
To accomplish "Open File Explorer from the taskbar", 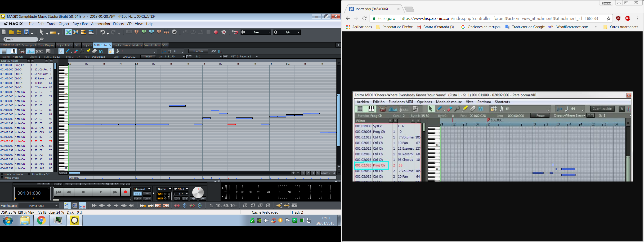I will point(25,220).
